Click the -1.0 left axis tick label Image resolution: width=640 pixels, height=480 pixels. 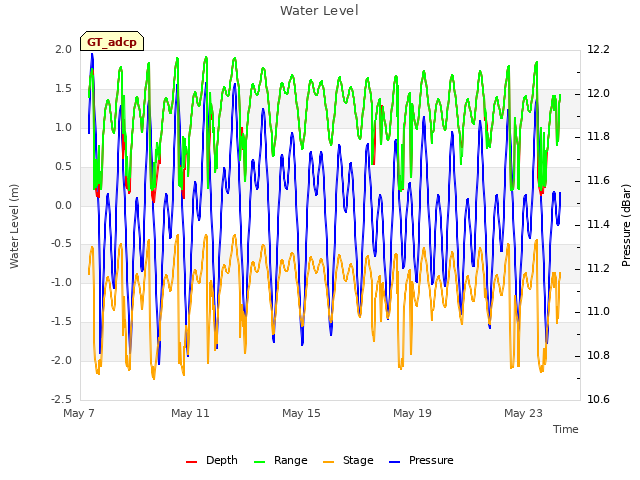[61, 282]
